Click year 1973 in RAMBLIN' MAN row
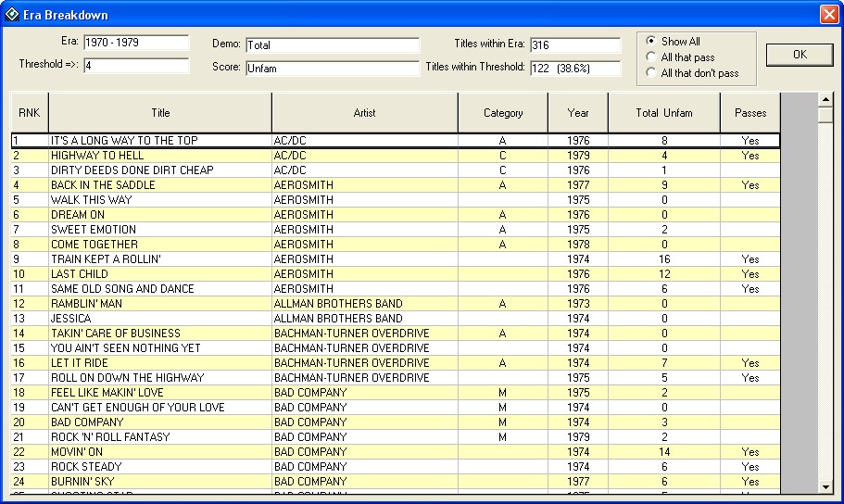Image resolution: width=844 pixels, height=504 pixels. click(x=578, y=304)
